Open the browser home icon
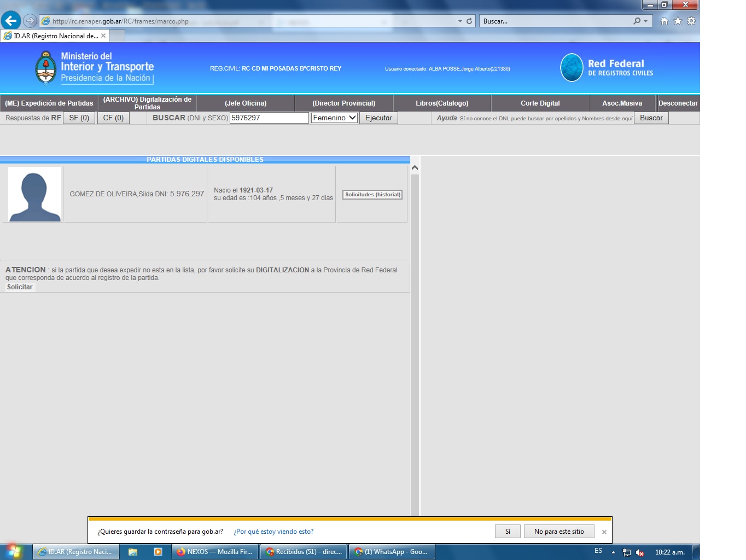746x560 pixels. click(664, 21)
